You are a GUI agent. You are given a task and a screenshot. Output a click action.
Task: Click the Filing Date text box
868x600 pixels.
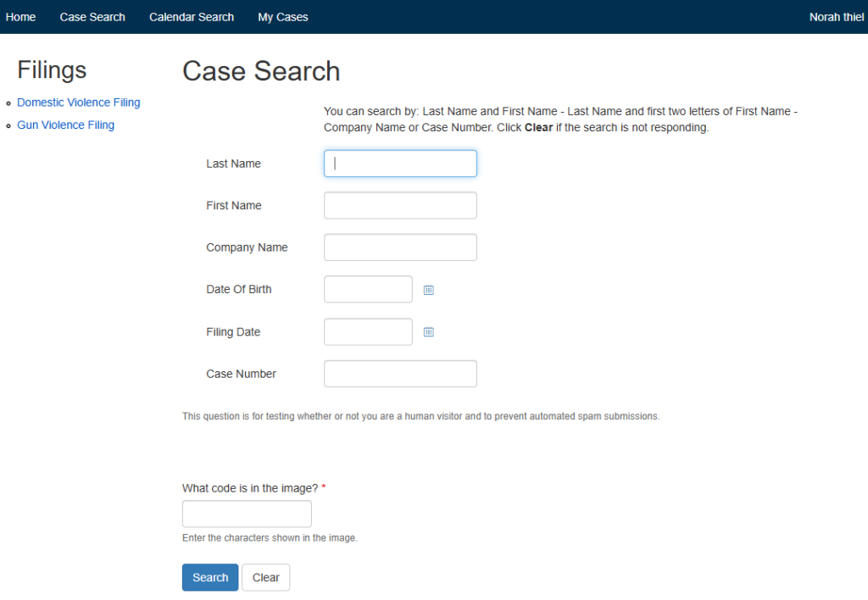coord(368,331)
